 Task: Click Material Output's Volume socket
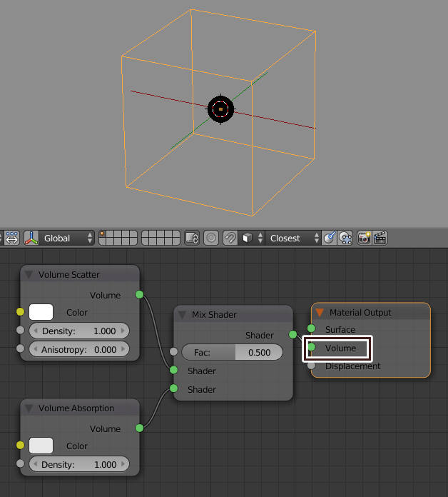tap(312, 347)
